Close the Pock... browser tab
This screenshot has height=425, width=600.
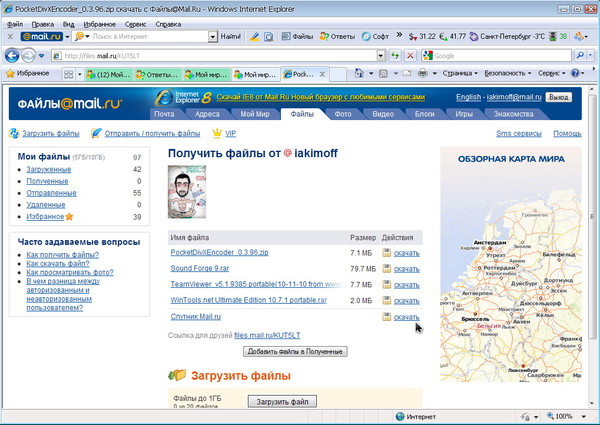click(x=322, y=74)
